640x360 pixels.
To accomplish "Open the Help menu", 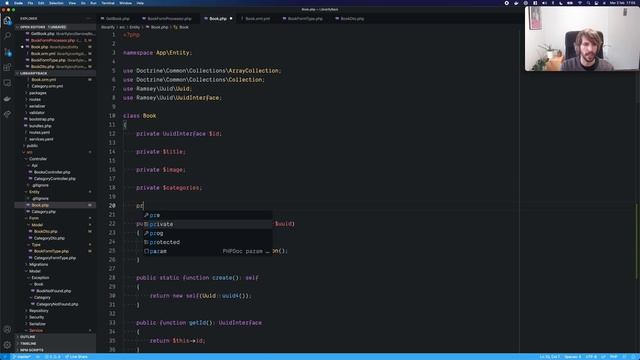I will click(140, 3).
